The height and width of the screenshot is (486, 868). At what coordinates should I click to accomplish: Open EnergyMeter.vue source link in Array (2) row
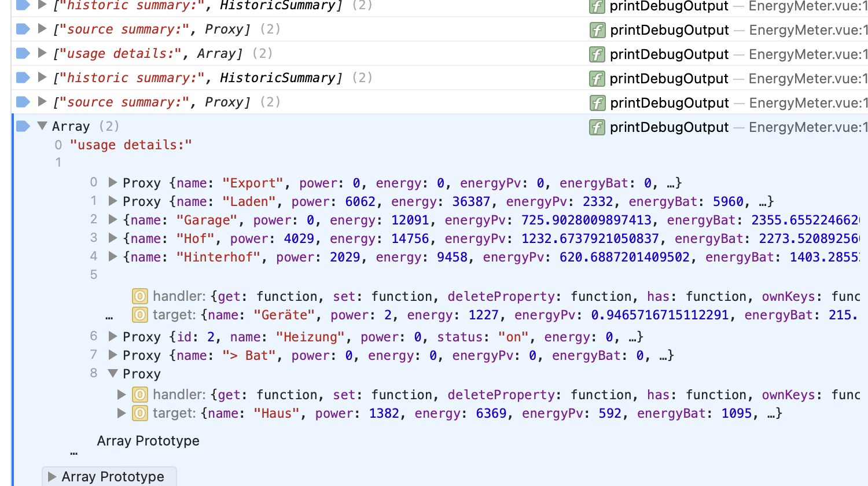click(808, 127)
